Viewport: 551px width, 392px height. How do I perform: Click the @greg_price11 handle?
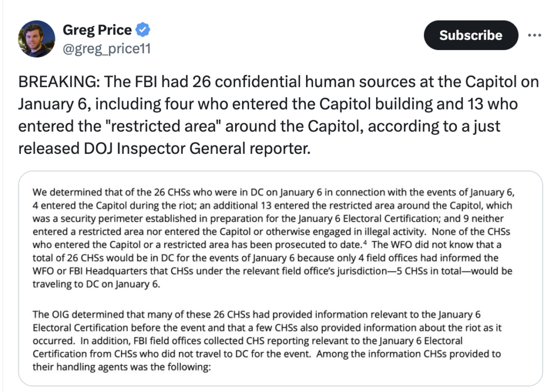coord(107,49)
